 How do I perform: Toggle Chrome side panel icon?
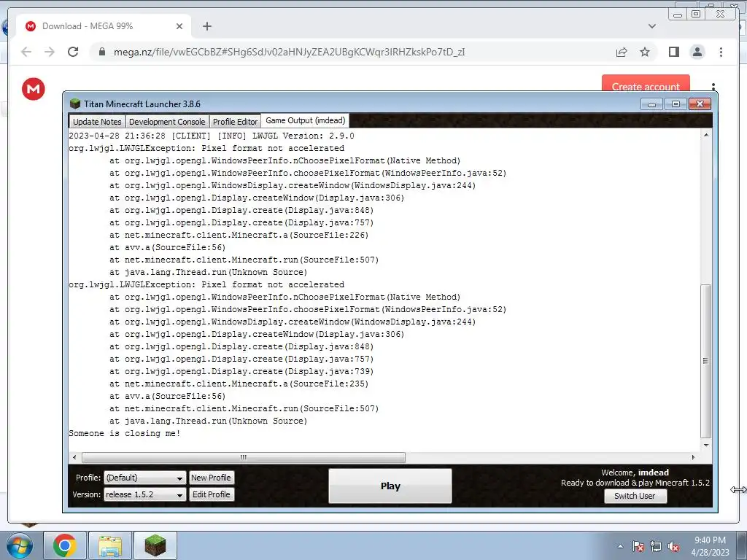pos(673,52)
